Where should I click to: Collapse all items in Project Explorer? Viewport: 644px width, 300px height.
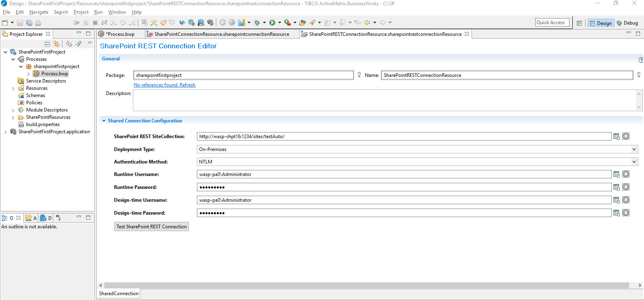pyautogui.click(x=48, y=44)
